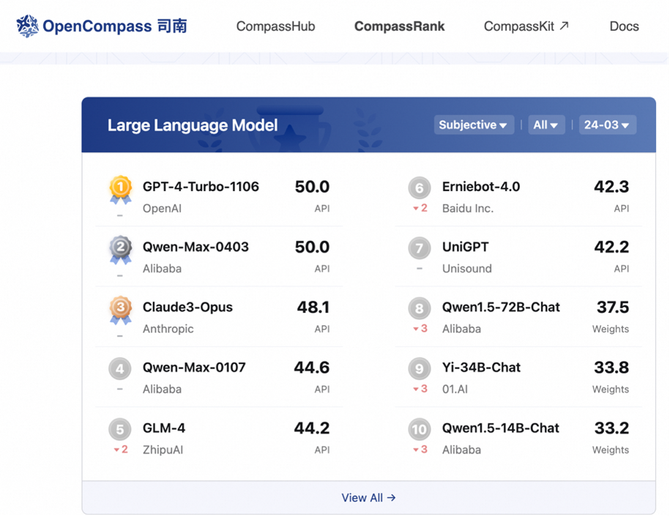Screen dimensions: 670x517
Task: Click the Baidu Inc. organization label
Action: point(467,209)
